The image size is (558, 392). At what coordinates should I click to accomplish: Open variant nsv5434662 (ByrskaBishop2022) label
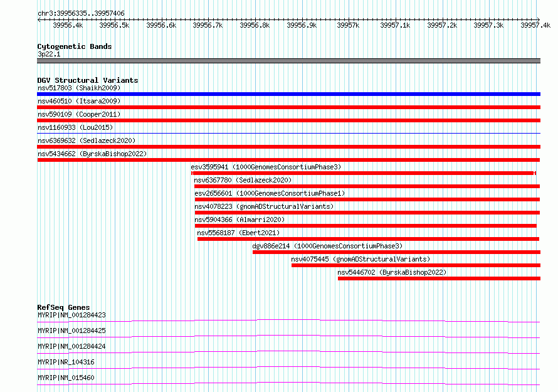92,154
